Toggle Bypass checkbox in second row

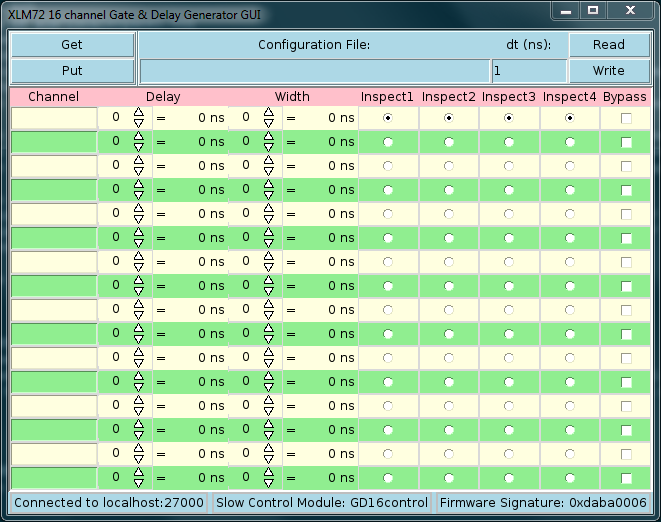[626, 142]
